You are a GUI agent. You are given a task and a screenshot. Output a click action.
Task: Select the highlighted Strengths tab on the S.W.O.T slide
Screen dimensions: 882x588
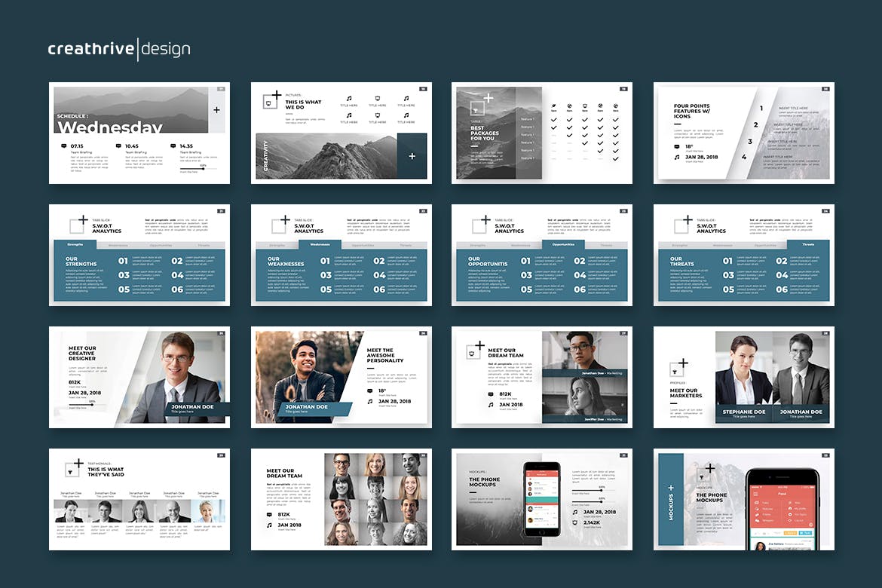[75, 245]
